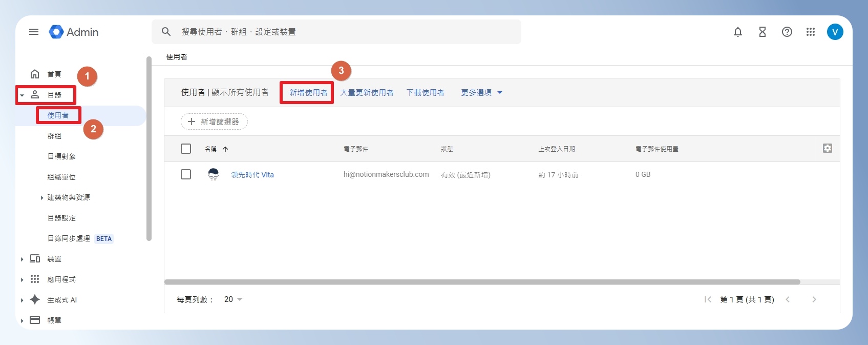Click the search magnifier icon
868x345 pixels.
[166, 32]
